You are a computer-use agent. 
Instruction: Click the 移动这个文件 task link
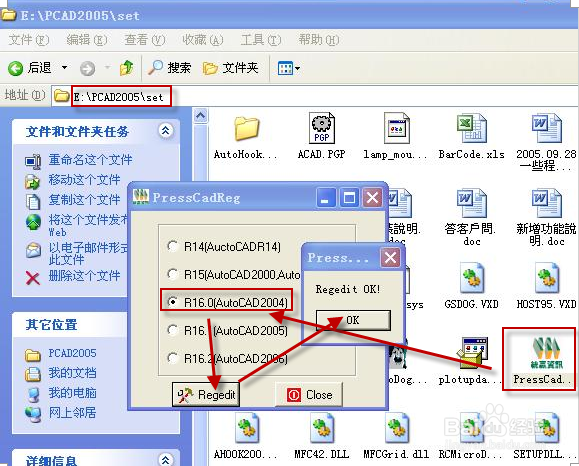85,180
